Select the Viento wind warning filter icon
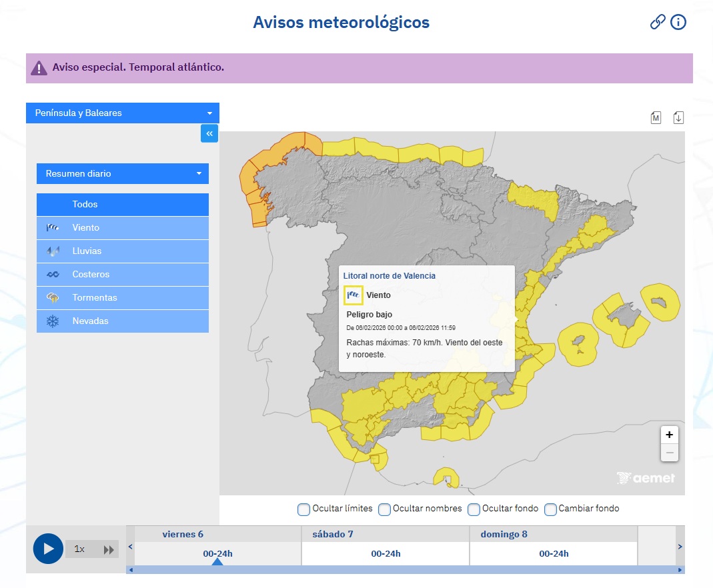The width and height of the screenshot is (713, 588). click(x=53, y=227)
